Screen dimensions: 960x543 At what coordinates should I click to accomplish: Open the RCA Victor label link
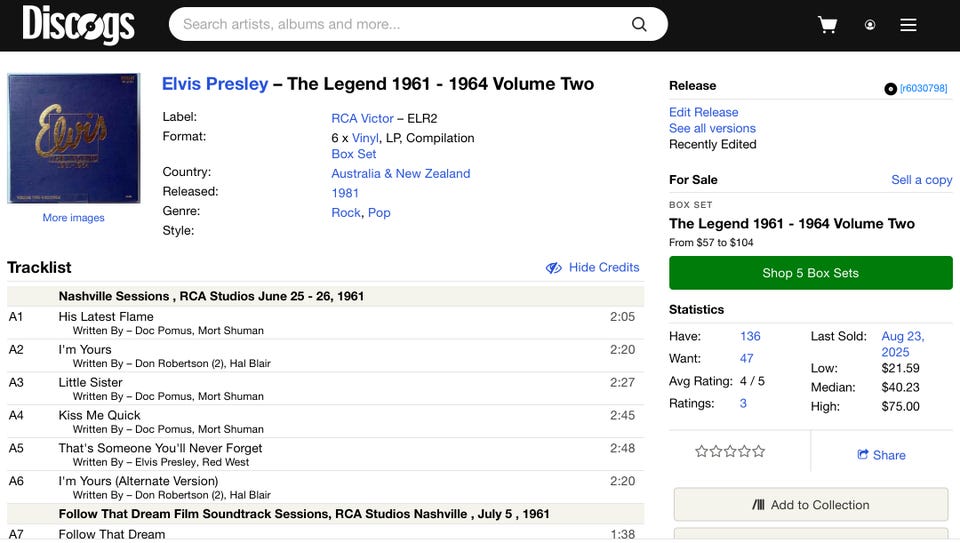362,118
